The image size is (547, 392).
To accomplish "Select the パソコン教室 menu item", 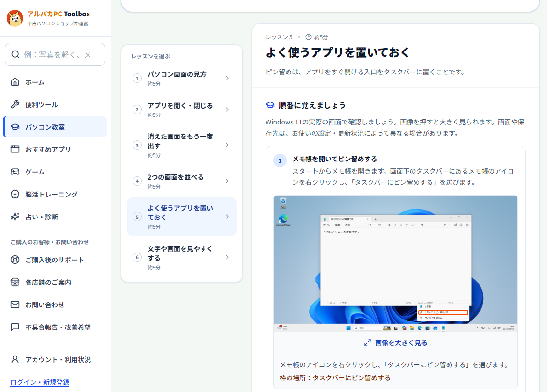I will (x=55, y=127).
